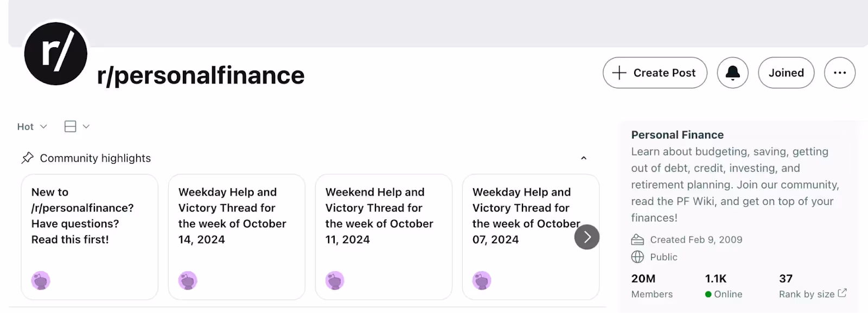Screen dimensions: 868x313
Task: Open the three-dot more options menu
Action: click(x=839, y=73)
